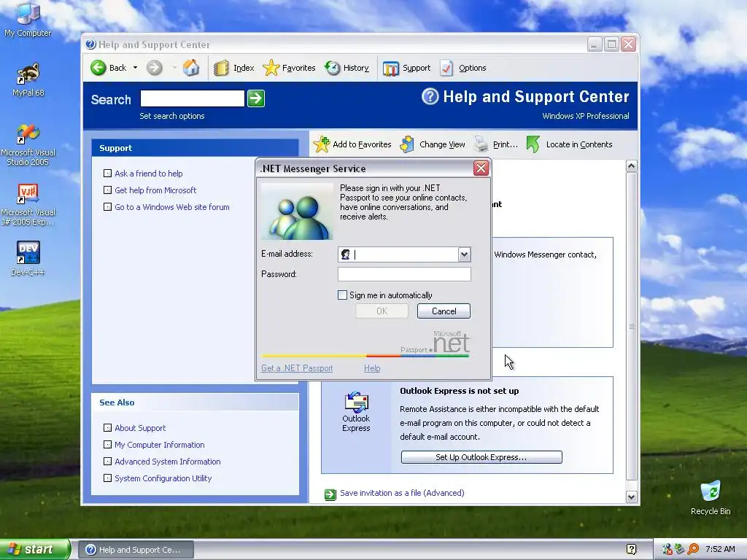This screenshot has width=747, height=560.
Task: Click the E-mail address combo field
Action: click(404, 254)
